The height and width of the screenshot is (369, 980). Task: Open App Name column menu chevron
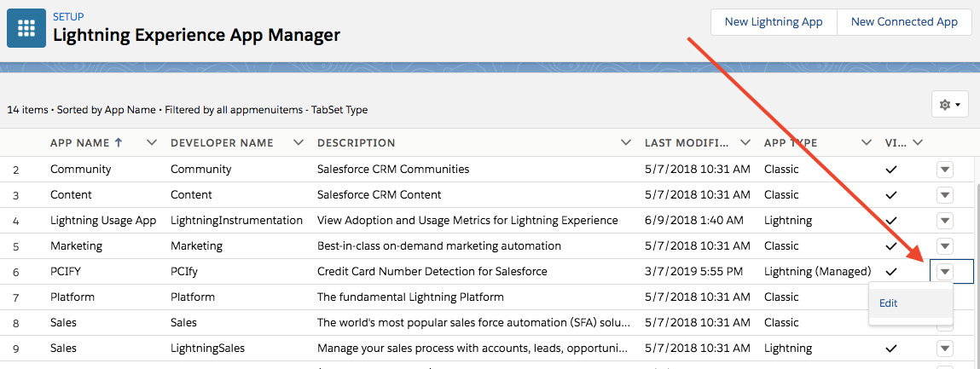click(151, 143)
